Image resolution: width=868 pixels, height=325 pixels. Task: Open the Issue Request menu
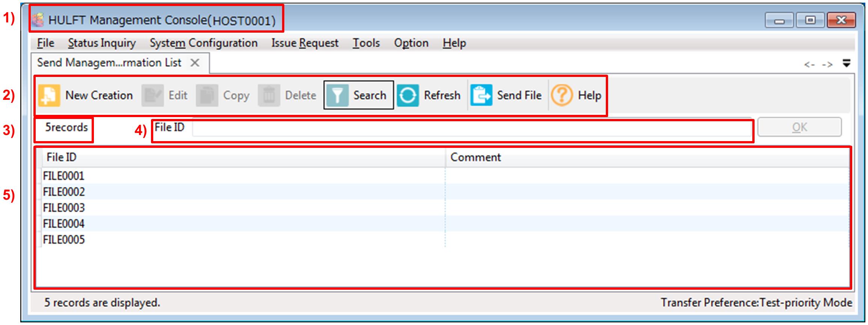305,43
